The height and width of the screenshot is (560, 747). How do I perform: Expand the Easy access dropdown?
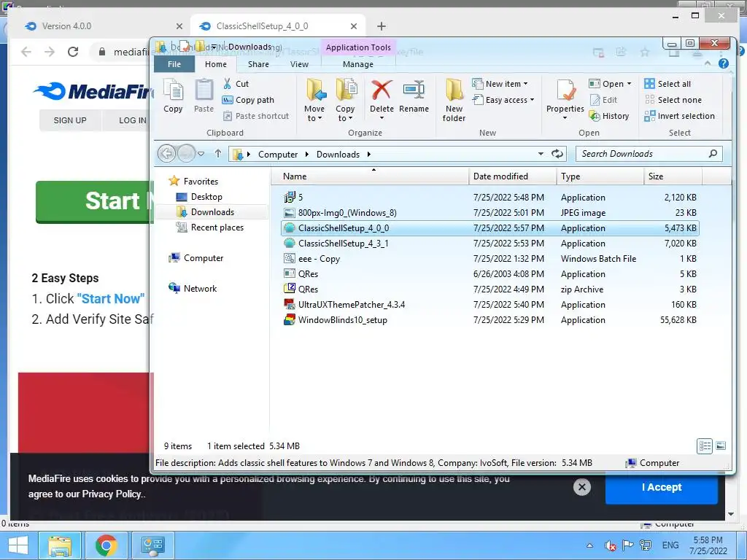pyautogui.click(x=503, y=100)
